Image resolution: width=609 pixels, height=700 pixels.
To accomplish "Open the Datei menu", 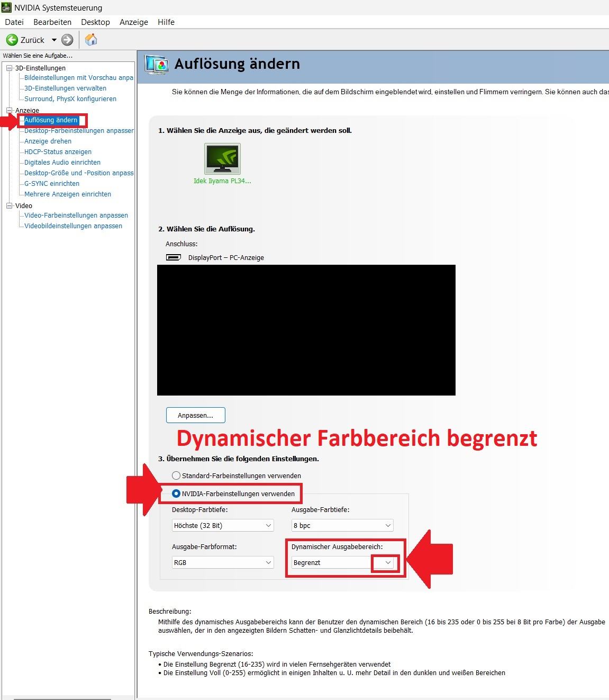I will pyautogui.click(x=14, y=22).
